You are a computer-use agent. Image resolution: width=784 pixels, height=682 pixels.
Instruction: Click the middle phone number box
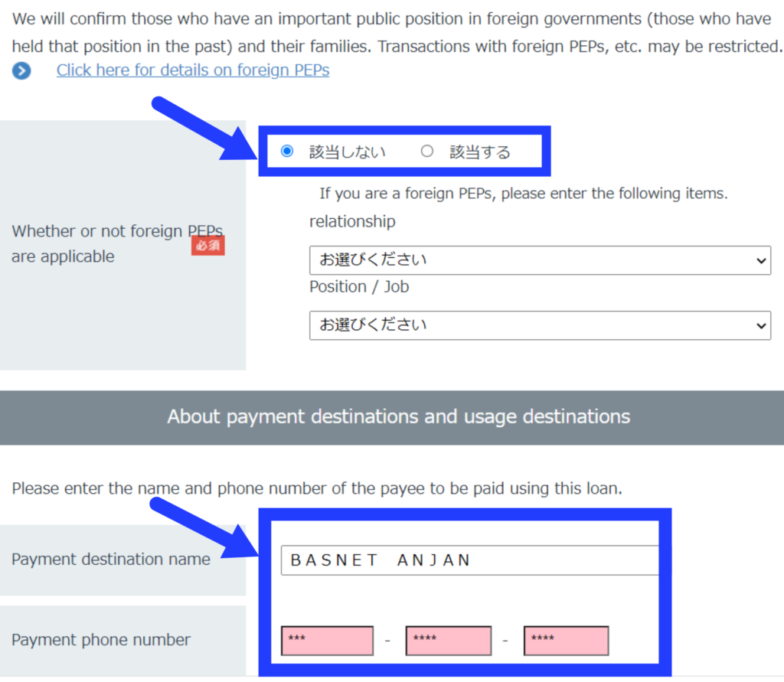[x=448, y=641]
